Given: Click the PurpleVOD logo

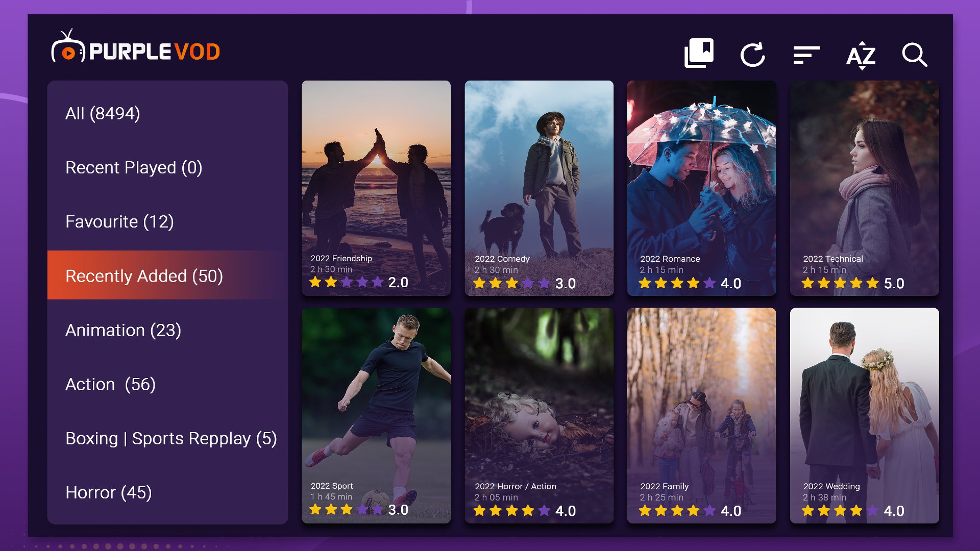Looking at the screenshot, I should click(136, 48).
